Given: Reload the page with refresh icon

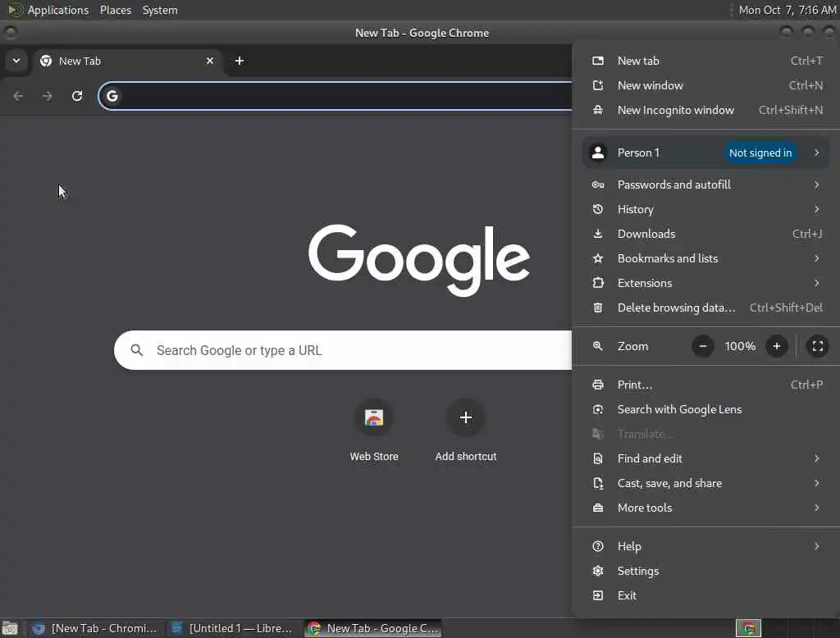Looking at the screenshot, I should pyautogui.click(x=77, y=96).
